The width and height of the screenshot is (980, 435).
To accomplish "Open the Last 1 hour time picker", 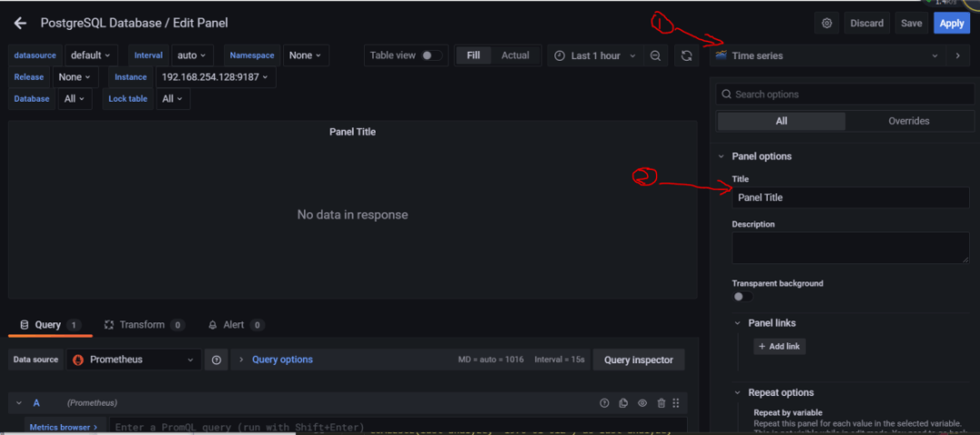I will coord(594,55).
